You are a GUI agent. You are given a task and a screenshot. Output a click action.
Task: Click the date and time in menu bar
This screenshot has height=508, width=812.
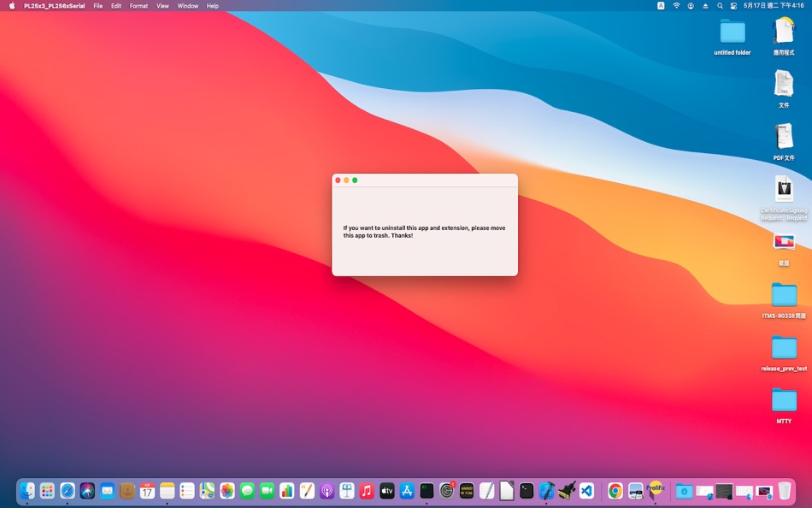point(774,6)
